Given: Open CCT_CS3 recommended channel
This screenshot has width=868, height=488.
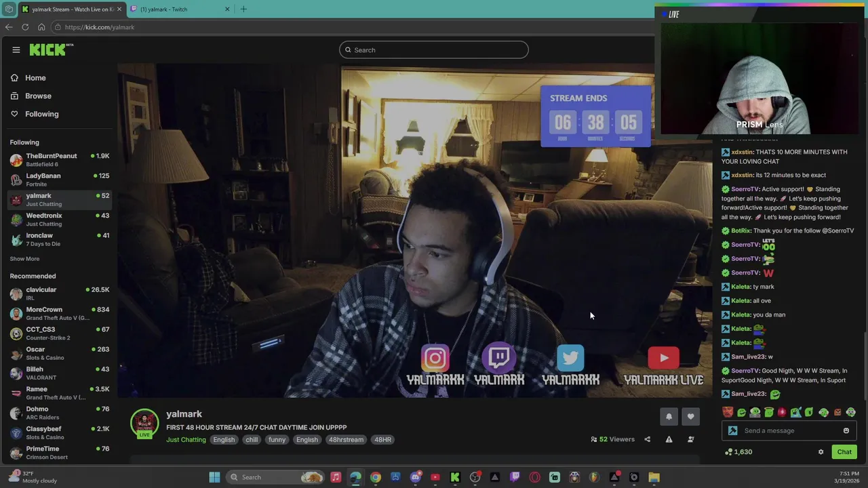Looking at the screenshot, I should [x=60, y=333].
